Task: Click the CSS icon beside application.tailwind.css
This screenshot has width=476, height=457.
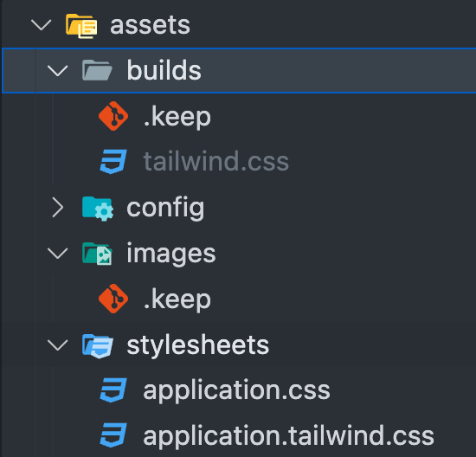Action: tap(113, 435)
